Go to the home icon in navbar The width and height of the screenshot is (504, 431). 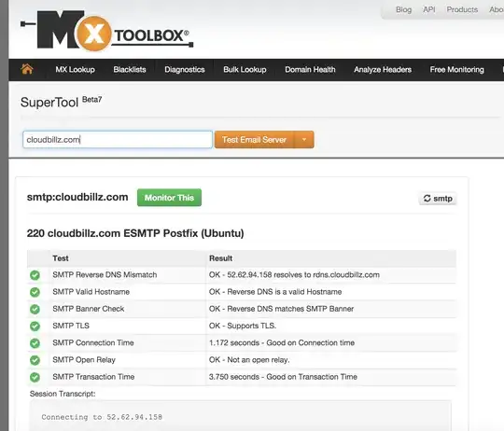27,69
